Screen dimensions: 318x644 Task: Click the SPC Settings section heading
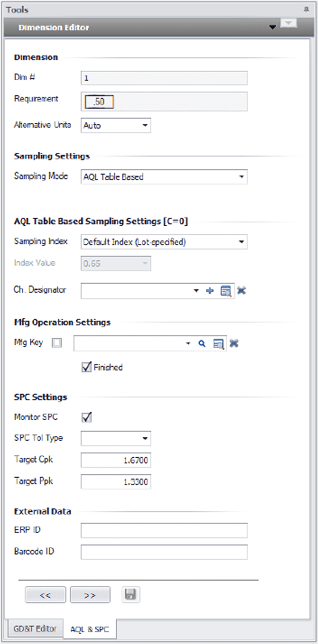click(x=40, y=397)
